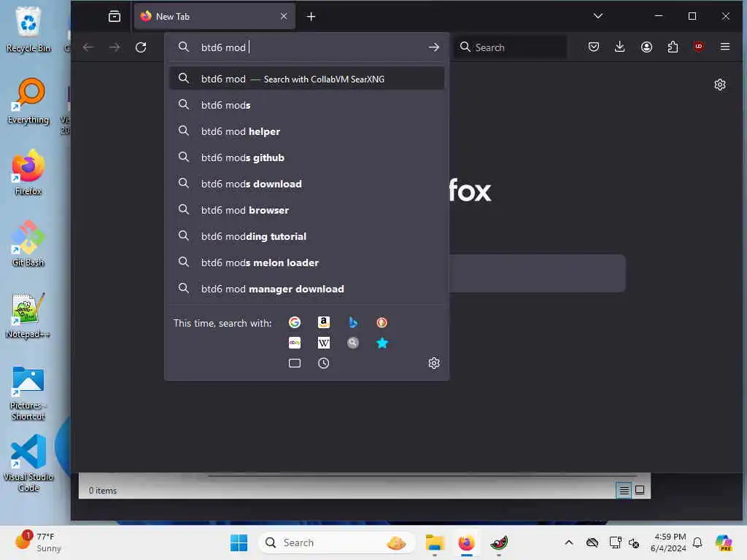747x560 pixels.
Task: Show hidden system tray icons
Action: coord(569,542)
